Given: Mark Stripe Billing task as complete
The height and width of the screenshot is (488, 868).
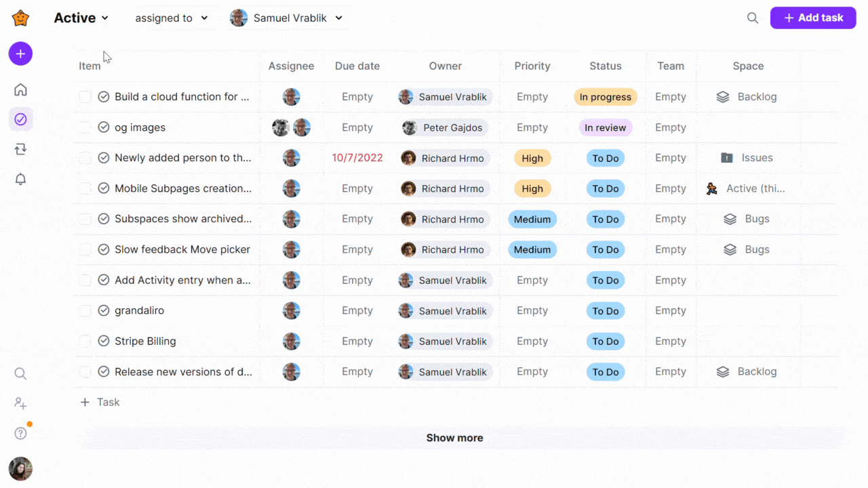Looking at the screenshot, I should coord(104,341).
